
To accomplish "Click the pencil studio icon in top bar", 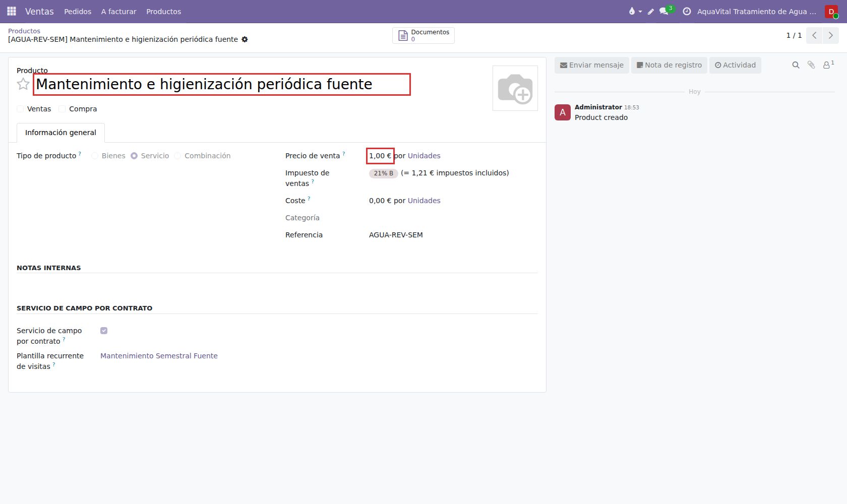I will tap(651, 12).
